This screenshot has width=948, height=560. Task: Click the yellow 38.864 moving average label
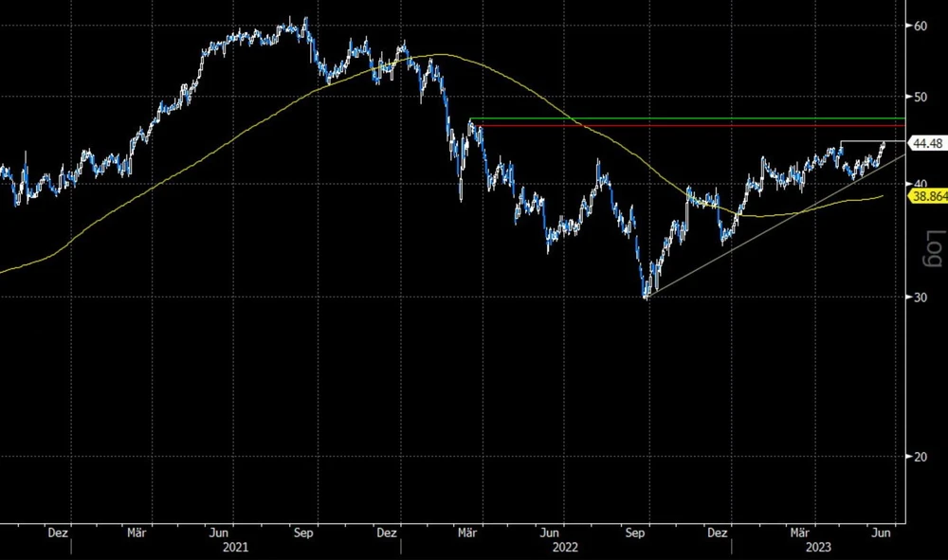[926, 196]
